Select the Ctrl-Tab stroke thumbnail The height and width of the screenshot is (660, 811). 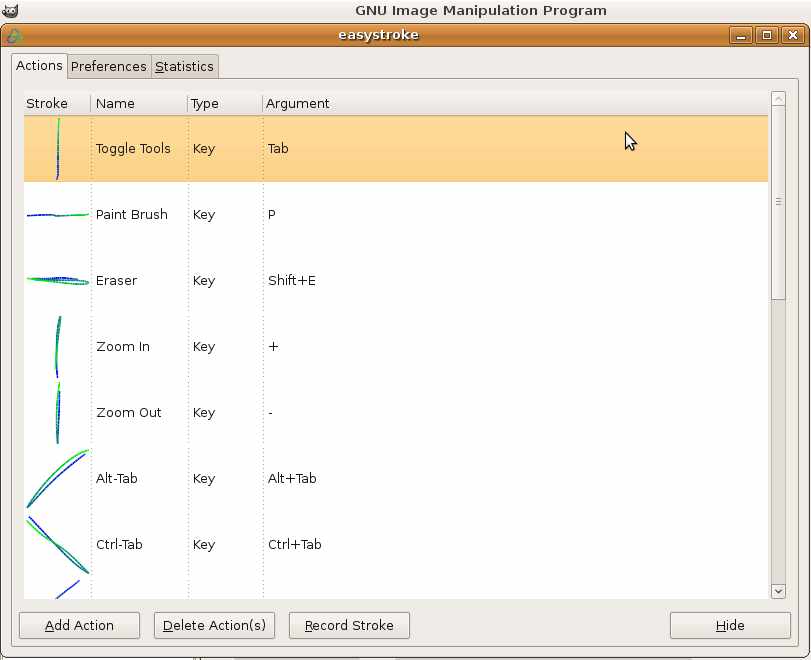point(57,545)
